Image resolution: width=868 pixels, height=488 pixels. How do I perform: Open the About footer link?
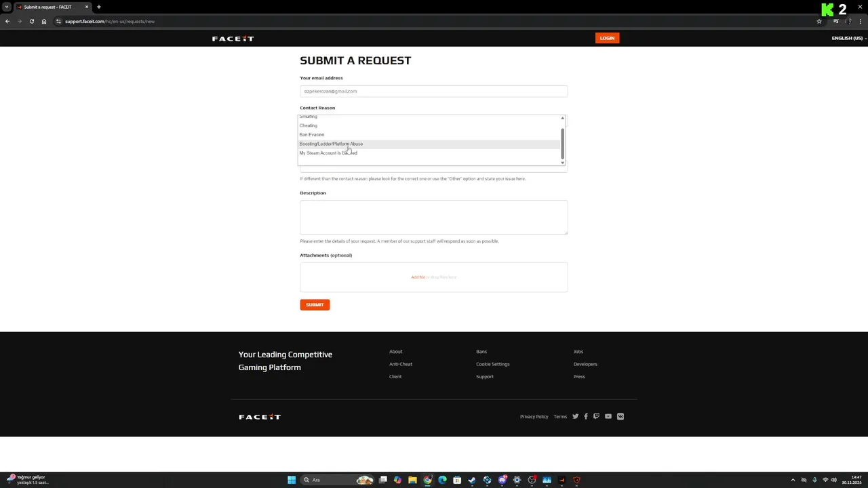(x=396, y=352)
